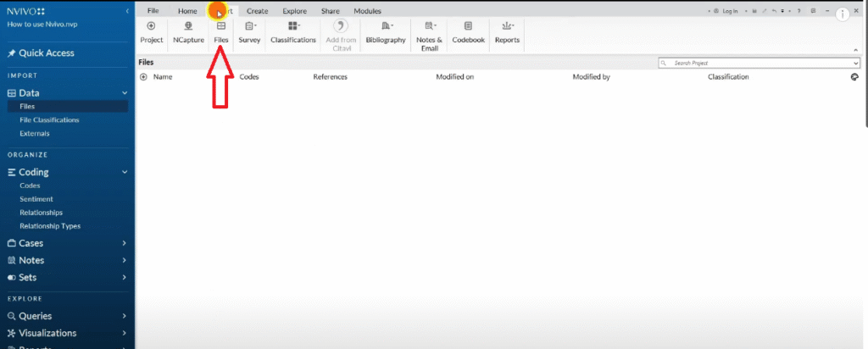
Task: Sort by the Codes column header
Action: click(x=249, y=77)
